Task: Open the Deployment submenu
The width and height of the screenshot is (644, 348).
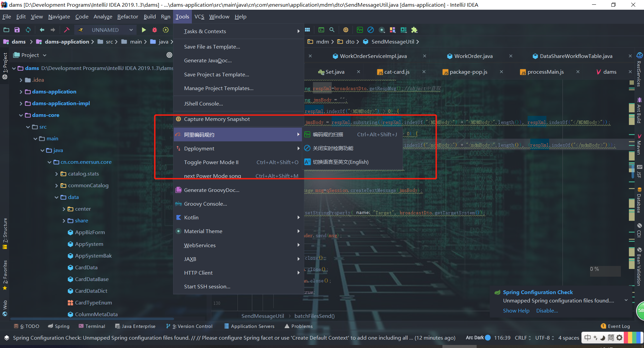Action: [x=238, y=148]
